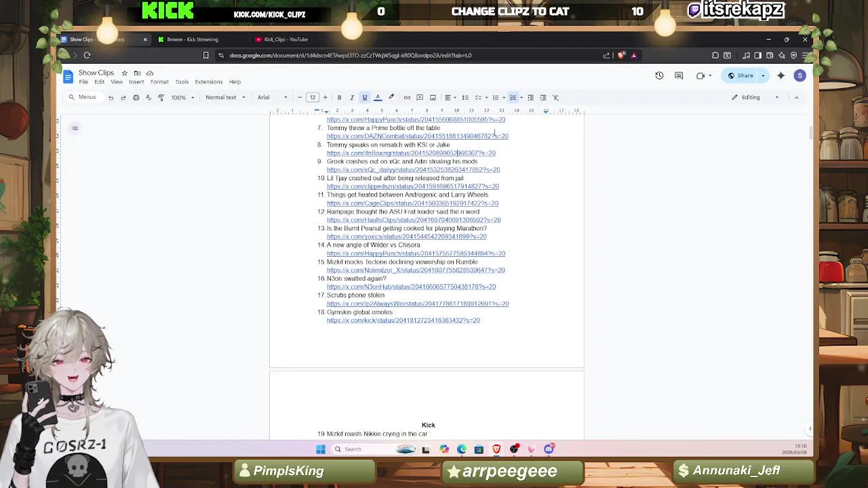
Task: Open the N3onHub status link
Action: click(411, 287)
